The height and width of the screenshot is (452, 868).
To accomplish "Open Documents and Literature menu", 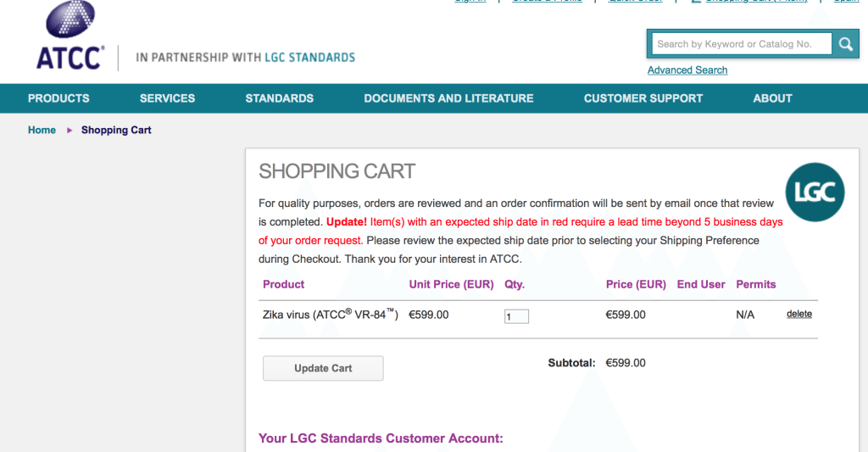I will point(448,98).
